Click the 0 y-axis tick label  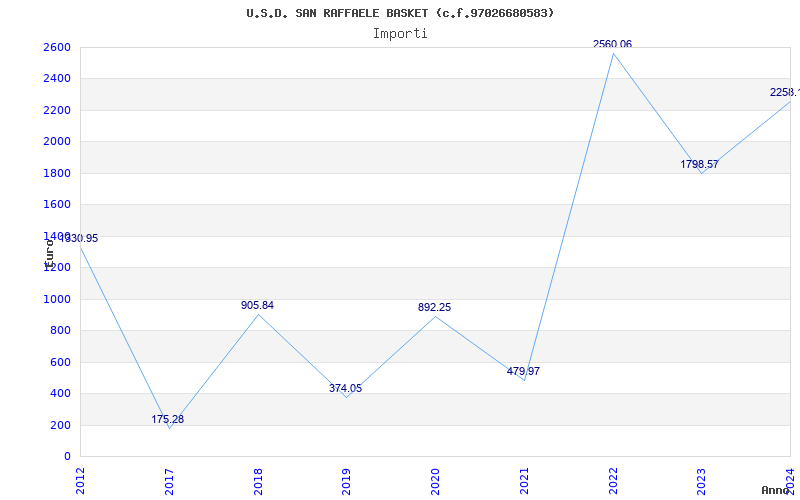click(67, 457)
